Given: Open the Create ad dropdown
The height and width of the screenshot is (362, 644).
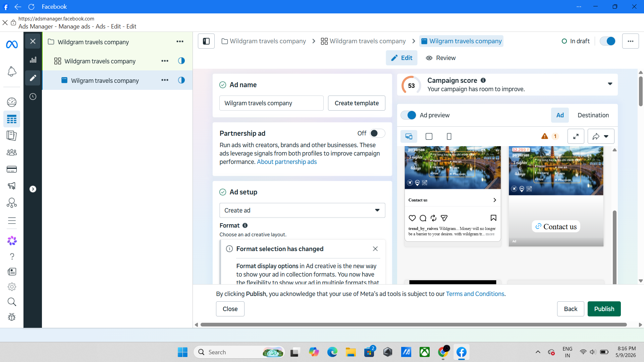Looking at the screenshot, I should click(x=302, y=210).
